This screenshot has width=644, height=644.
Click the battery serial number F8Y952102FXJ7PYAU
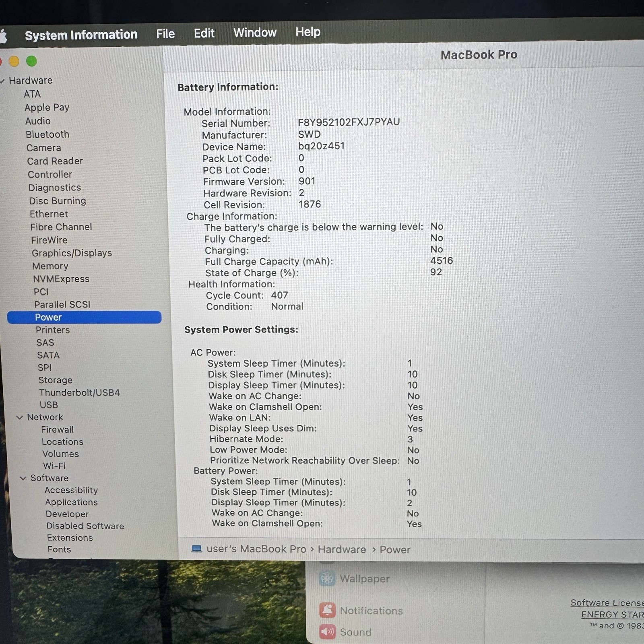point(349,122)
